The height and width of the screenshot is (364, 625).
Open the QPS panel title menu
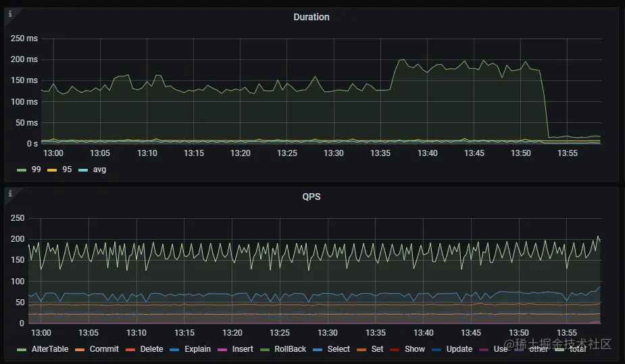[311, 197]
